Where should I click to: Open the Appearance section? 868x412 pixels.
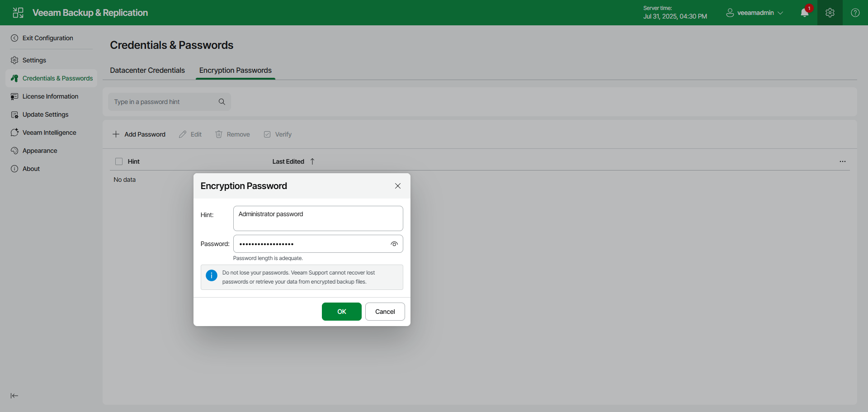[39, 151]
